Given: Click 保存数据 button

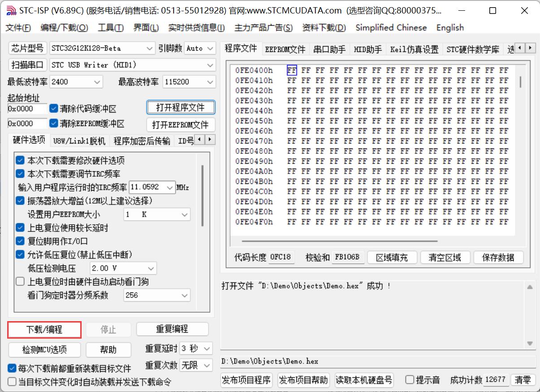Looking at the screenshot, I should 498,257.
